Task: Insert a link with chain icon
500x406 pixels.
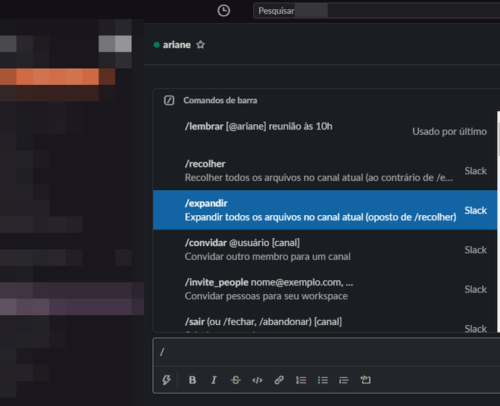Action: (x=279, y=380)
